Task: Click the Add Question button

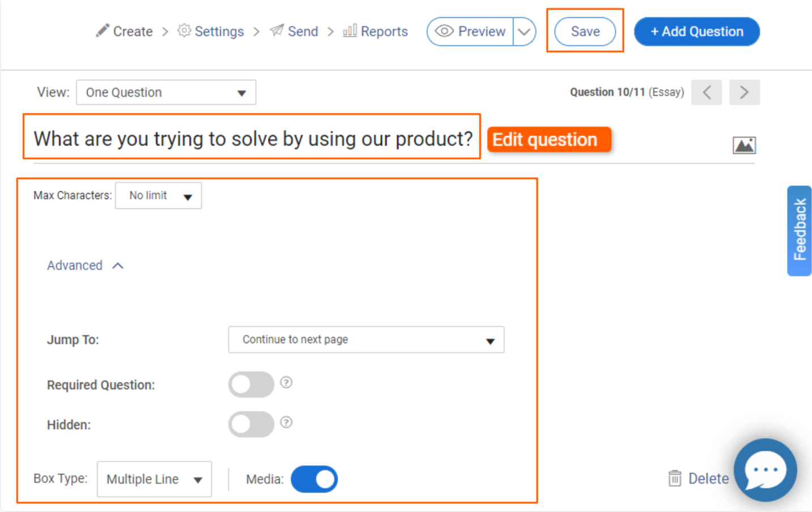Action: pyautogui.click(x=696, y=31)
